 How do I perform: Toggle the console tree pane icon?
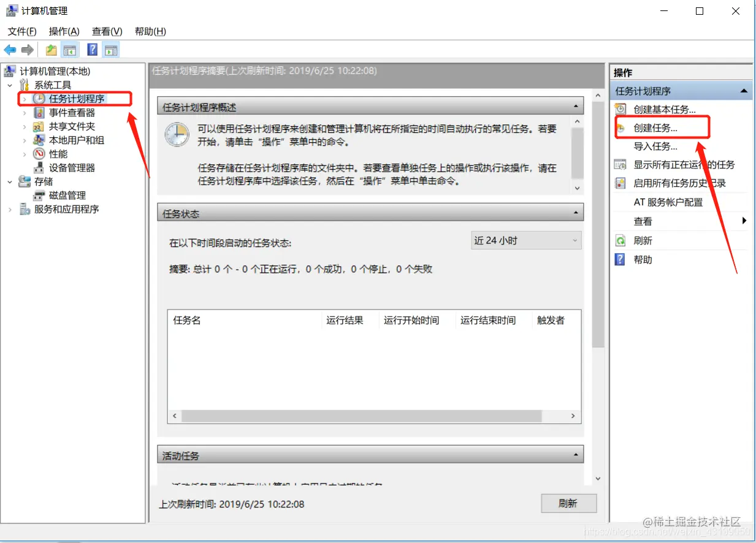71,50
